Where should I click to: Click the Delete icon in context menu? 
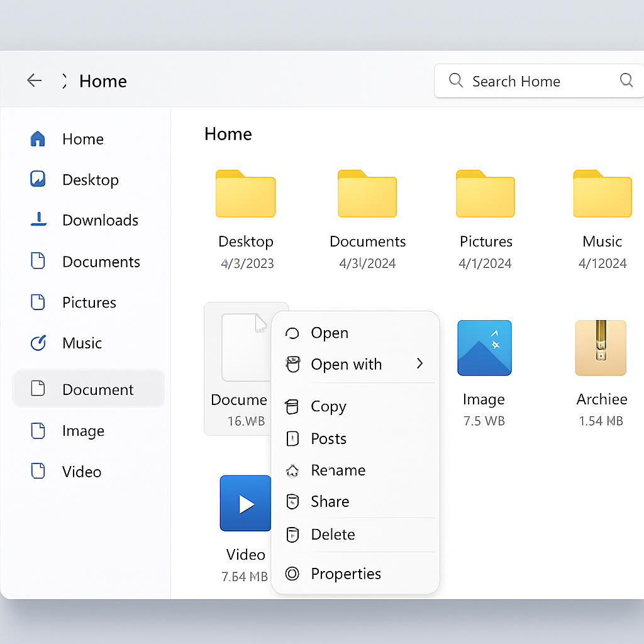coord(292,535)
